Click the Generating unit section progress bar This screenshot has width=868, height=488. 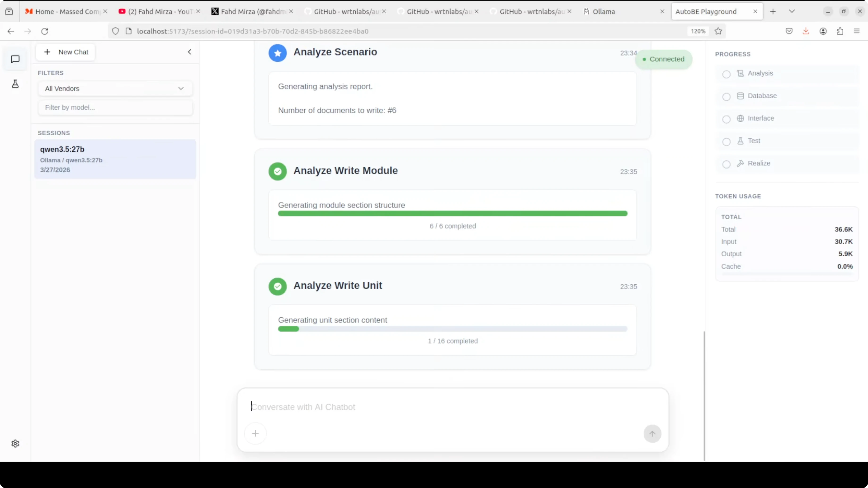[452, 329]
